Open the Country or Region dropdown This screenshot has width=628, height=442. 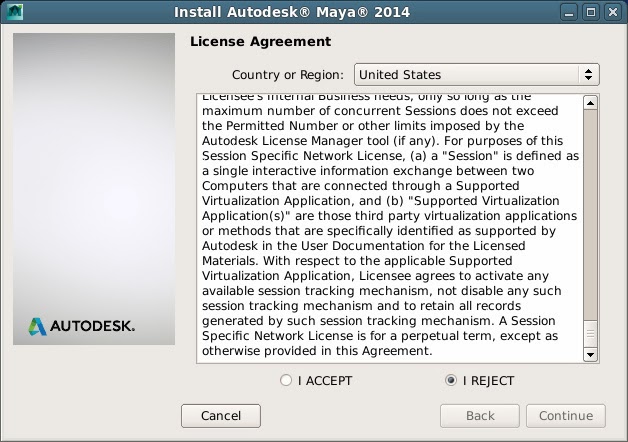[x=477, y=74]
